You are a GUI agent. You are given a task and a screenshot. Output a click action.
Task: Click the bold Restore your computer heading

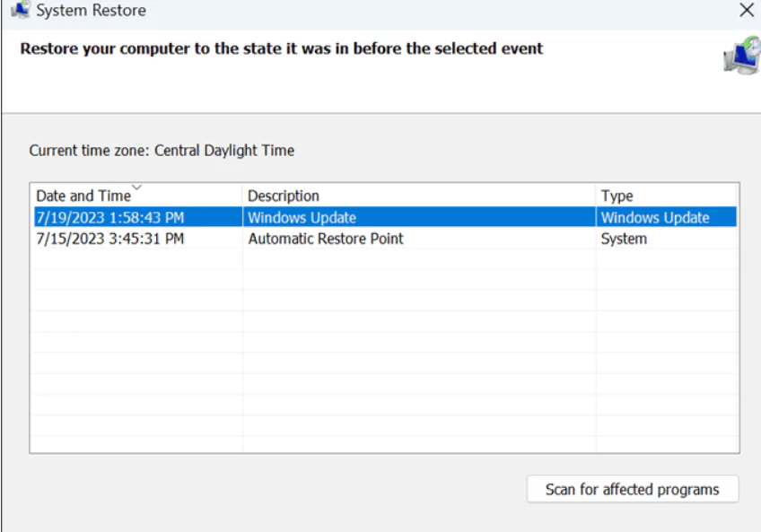pos(281,48)
